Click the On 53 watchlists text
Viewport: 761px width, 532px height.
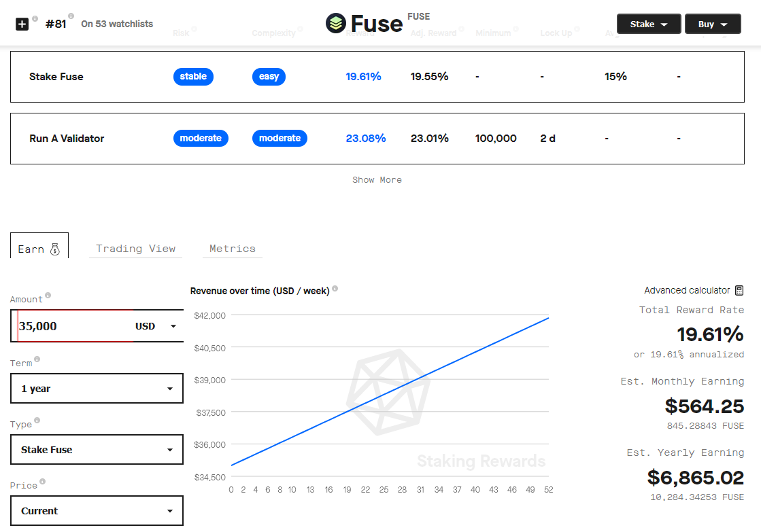pos(117,24)
